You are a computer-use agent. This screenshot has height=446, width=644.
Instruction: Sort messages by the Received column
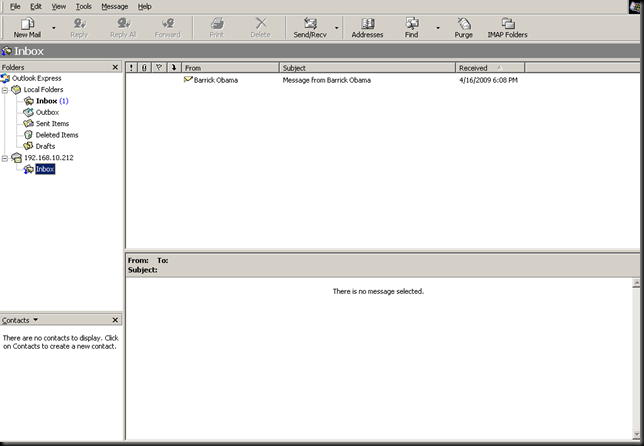pos(490,68)
